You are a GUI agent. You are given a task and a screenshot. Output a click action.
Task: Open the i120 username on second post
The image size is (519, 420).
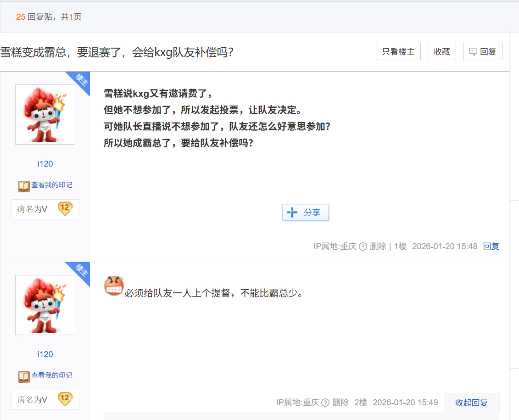[x=45, y=354]
